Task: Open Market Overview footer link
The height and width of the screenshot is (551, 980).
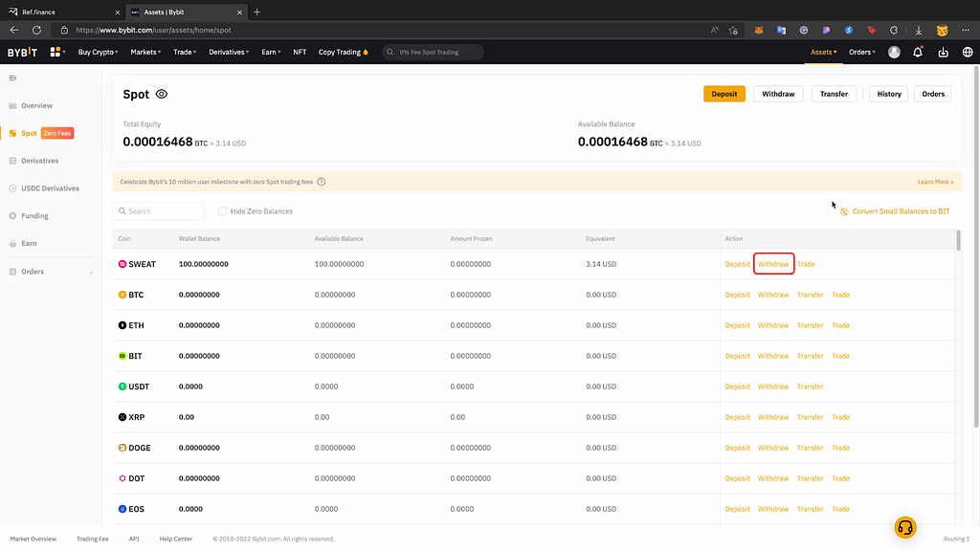Action: pos(33,540)
